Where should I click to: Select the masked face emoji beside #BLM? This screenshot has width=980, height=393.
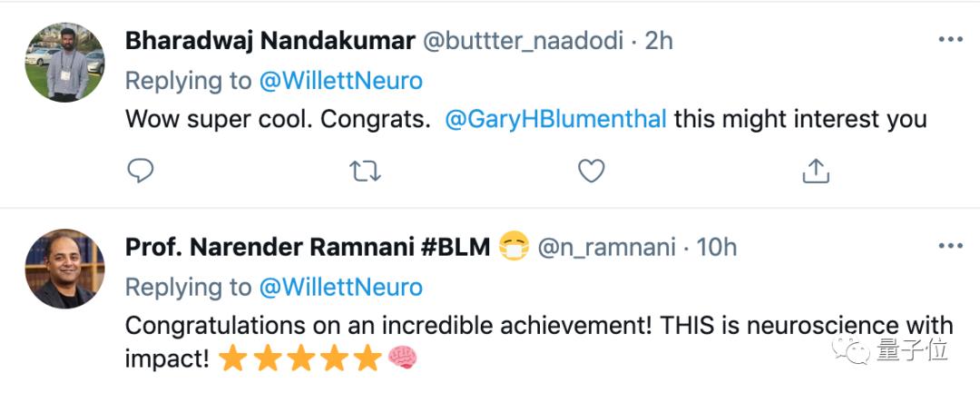[514, 247]
